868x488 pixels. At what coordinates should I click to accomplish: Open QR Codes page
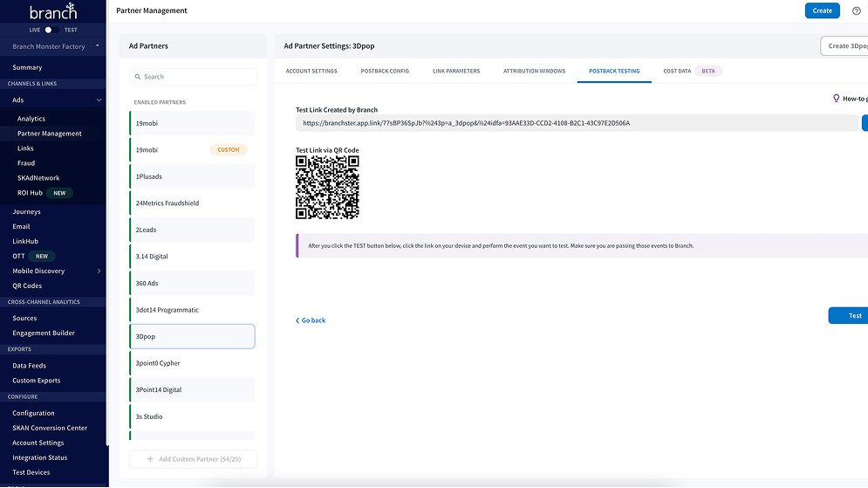click(x=27, y=285)
